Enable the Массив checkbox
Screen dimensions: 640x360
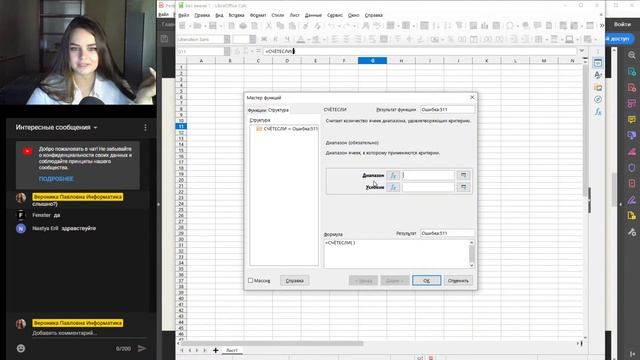251,280
